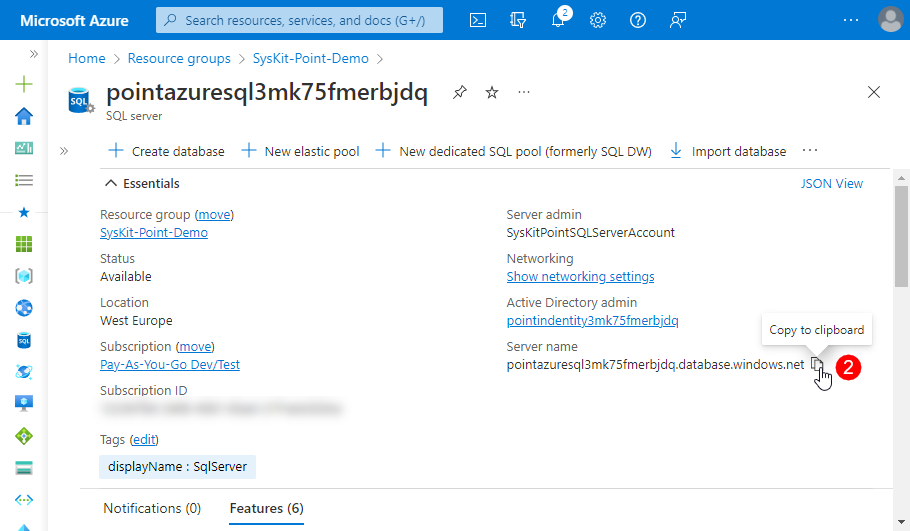The height and width of the screenshot is (531, 910).
Task: Pin the SQL server to dashboard
Action: click(x=460, y=92)
